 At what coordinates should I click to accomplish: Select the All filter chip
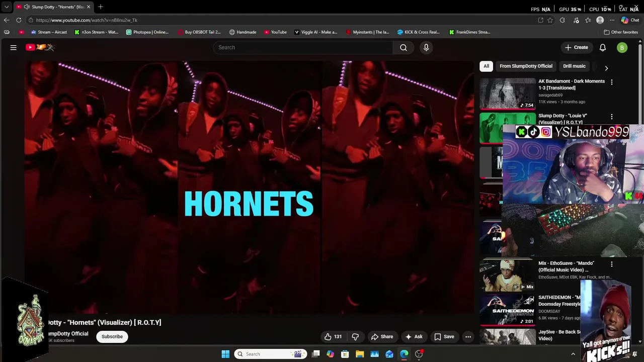(x=486, y=66)
